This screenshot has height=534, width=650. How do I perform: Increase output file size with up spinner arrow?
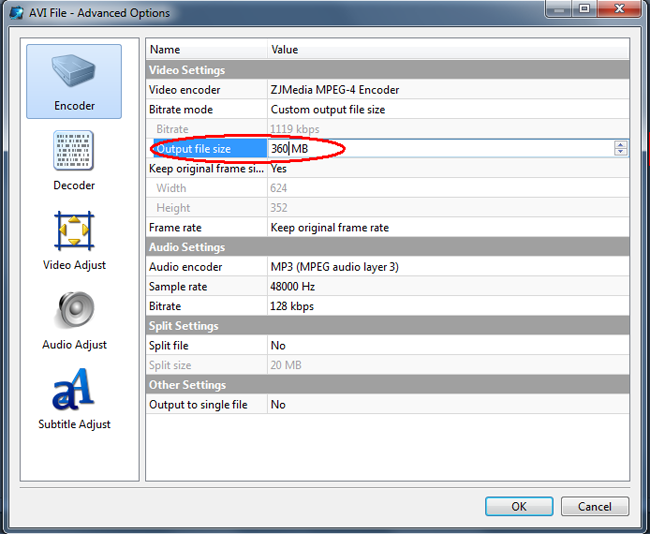(621, 145)
